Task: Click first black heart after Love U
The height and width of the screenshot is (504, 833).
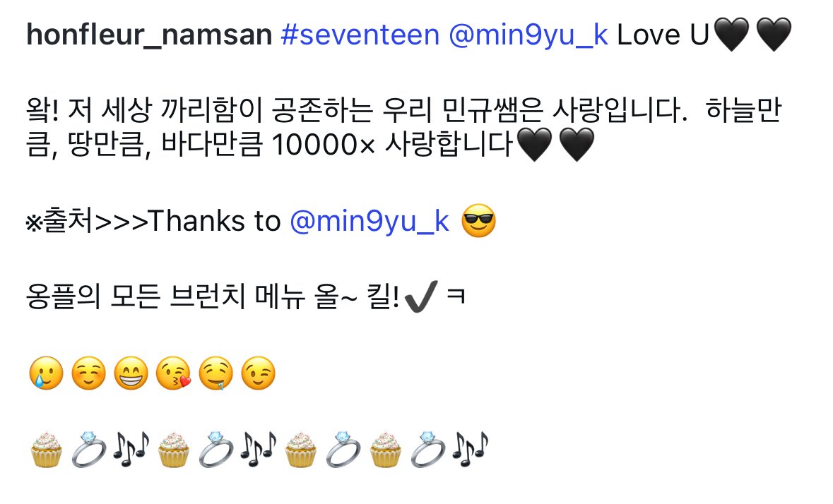Action: coord(731,35)
